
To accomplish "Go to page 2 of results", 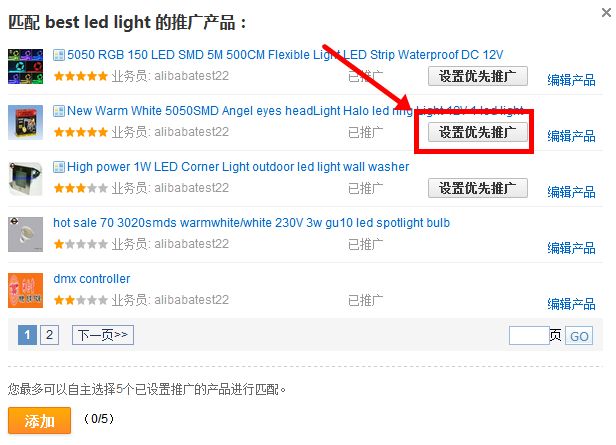I will pyautogui.click(x=50, y=335).
